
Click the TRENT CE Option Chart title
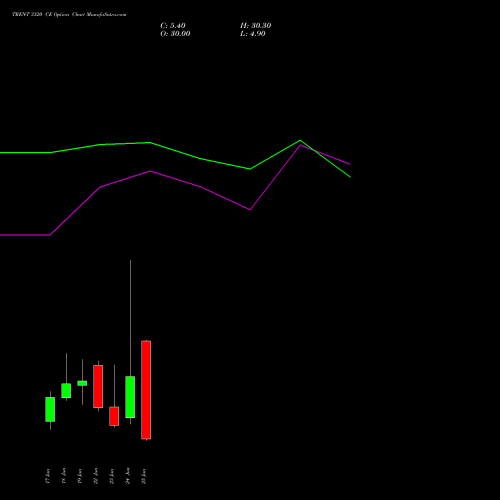(69, 14)
